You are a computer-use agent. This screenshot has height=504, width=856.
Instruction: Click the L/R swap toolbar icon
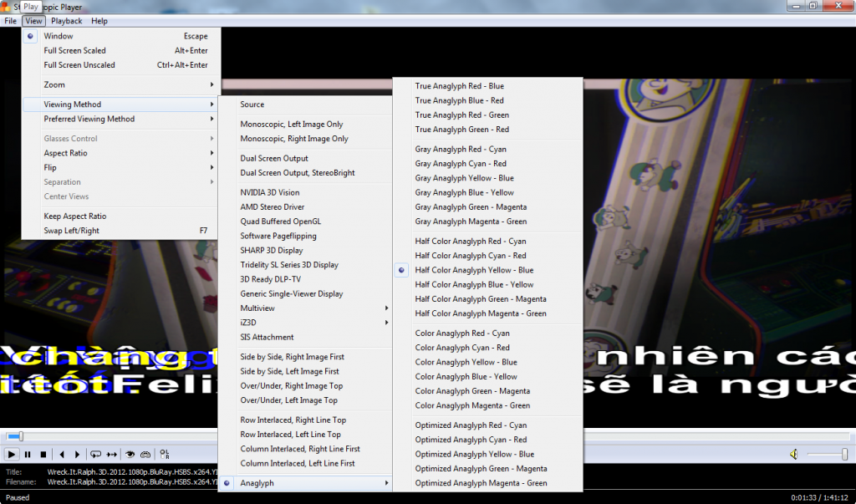tap(165, 454)
